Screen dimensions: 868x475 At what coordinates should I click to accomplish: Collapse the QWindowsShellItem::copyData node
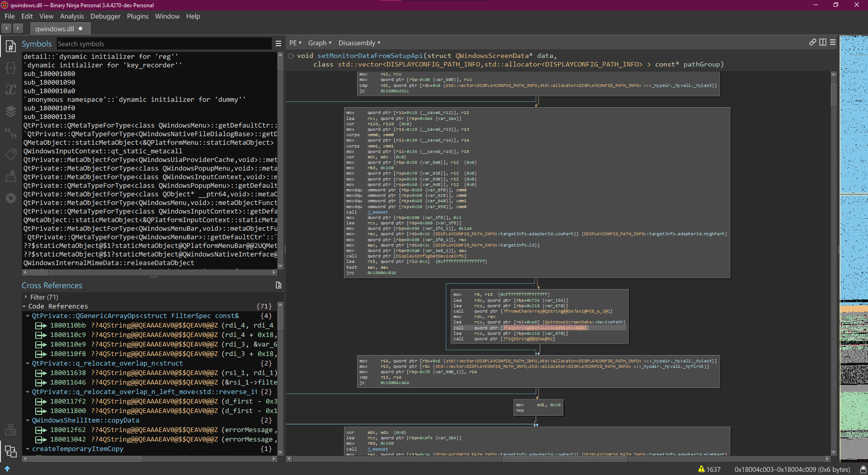coord(28,421)
